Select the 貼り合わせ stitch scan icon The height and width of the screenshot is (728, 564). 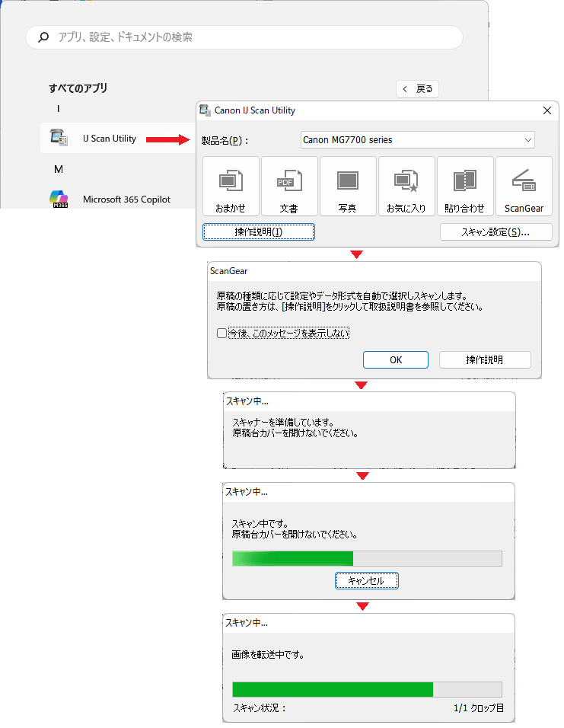pos(464,186)
